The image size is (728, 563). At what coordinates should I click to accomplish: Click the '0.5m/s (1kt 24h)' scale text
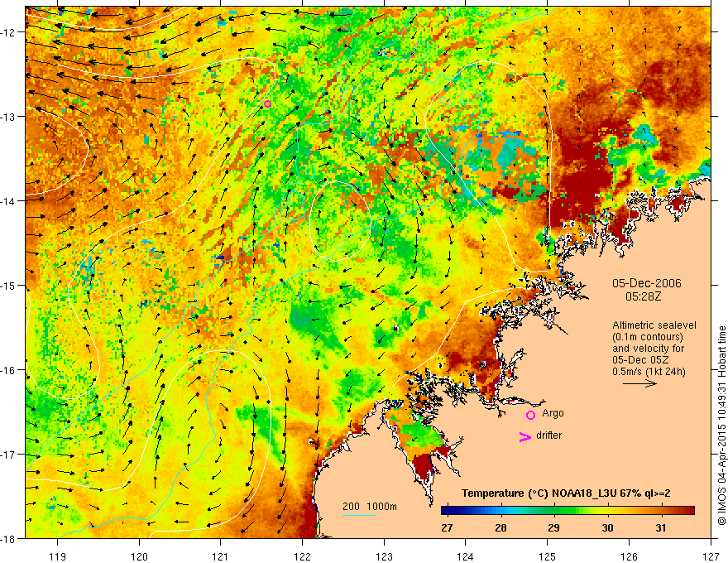tap(649, 372)
